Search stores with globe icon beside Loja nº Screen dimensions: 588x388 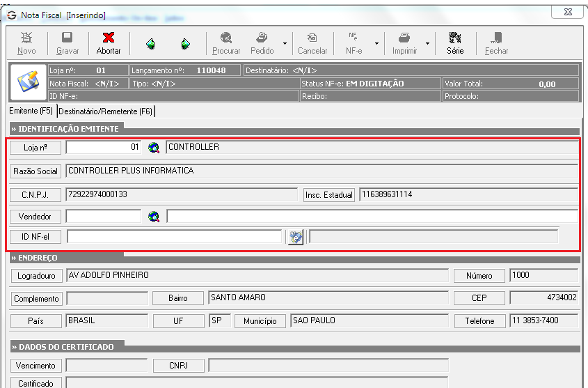[153, 148]
